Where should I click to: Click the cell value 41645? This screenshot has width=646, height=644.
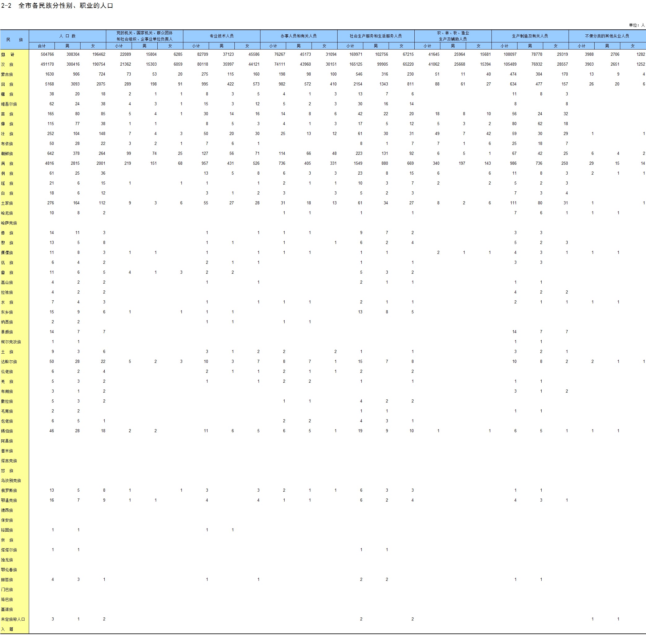point(434,54)
